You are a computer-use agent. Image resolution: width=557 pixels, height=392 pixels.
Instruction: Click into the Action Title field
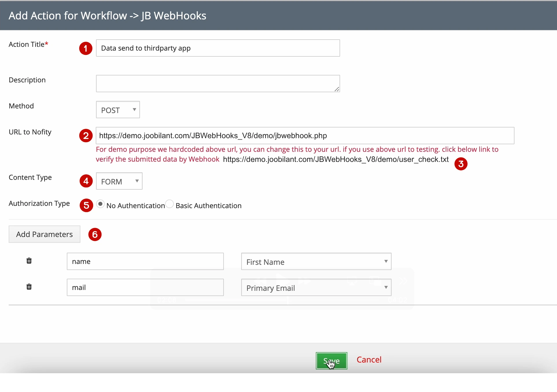click(218, 48)
